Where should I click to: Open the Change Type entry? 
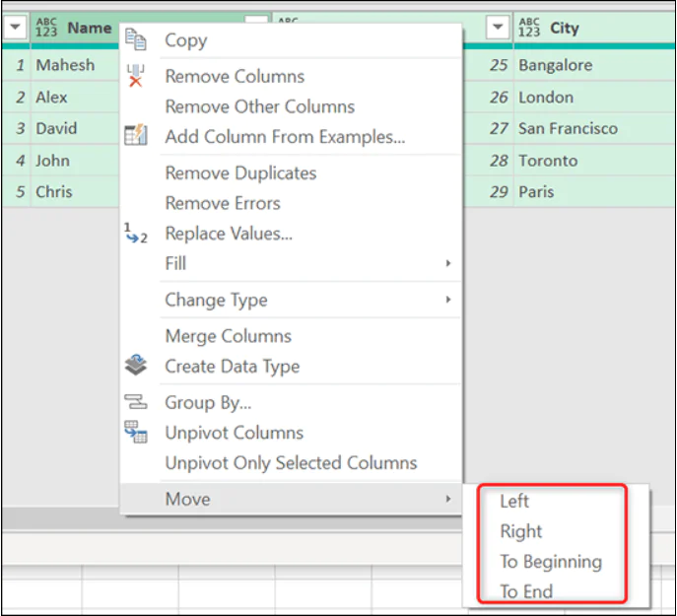click(291, 300)
